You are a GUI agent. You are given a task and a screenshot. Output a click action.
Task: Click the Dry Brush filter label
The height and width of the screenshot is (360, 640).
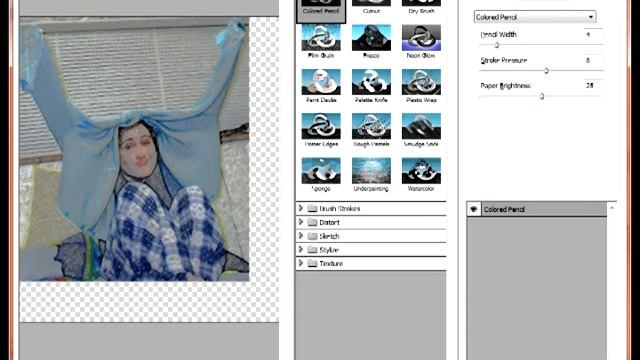[421, 11]
